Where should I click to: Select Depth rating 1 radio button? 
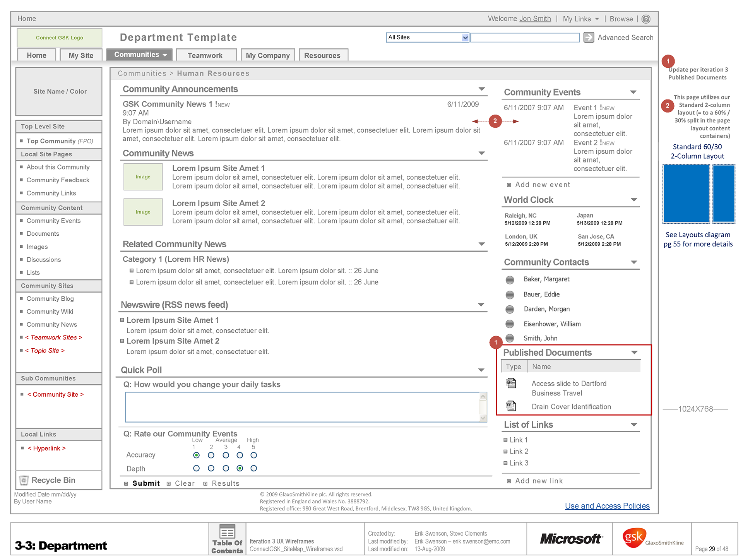tap(197, 468)
